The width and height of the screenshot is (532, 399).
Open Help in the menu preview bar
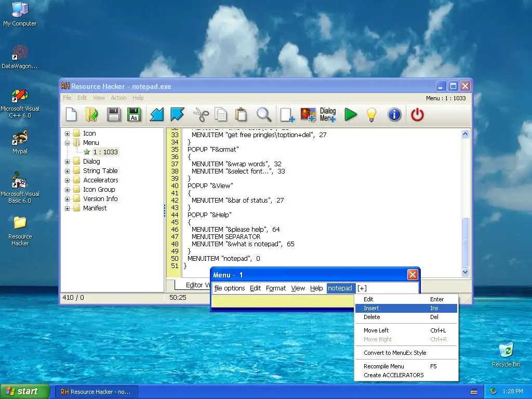[x=316, y=288]
